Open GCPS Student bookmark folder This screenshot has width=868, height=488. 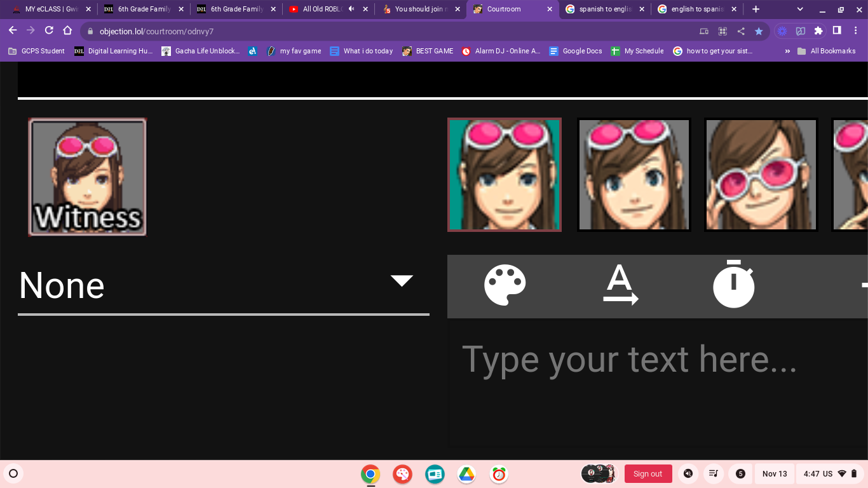point(36,51)
